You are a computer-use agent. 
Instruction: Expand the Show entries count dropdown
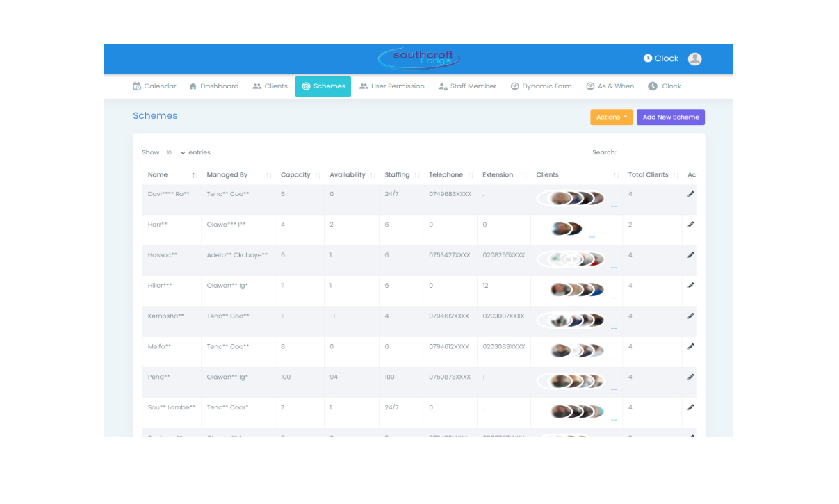[x=174, y=152]
